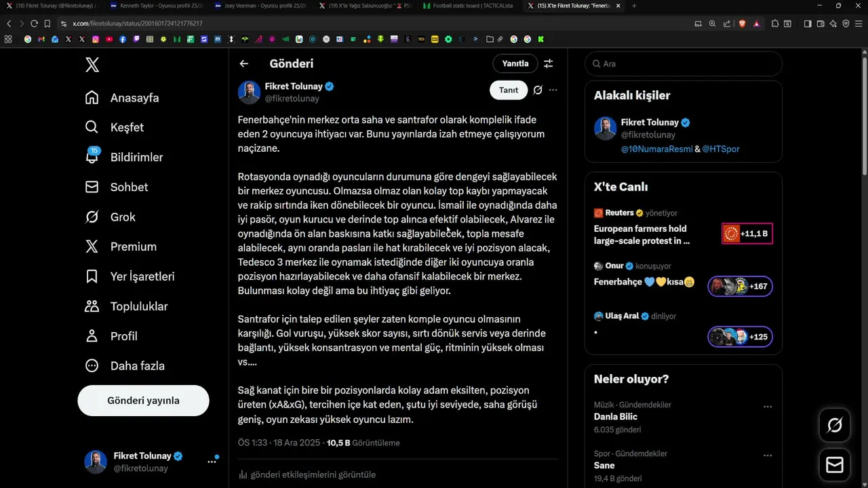This screenshot has height=488, width=868.
Task: Open Profil in sidebar
Action: click(111, 336)
